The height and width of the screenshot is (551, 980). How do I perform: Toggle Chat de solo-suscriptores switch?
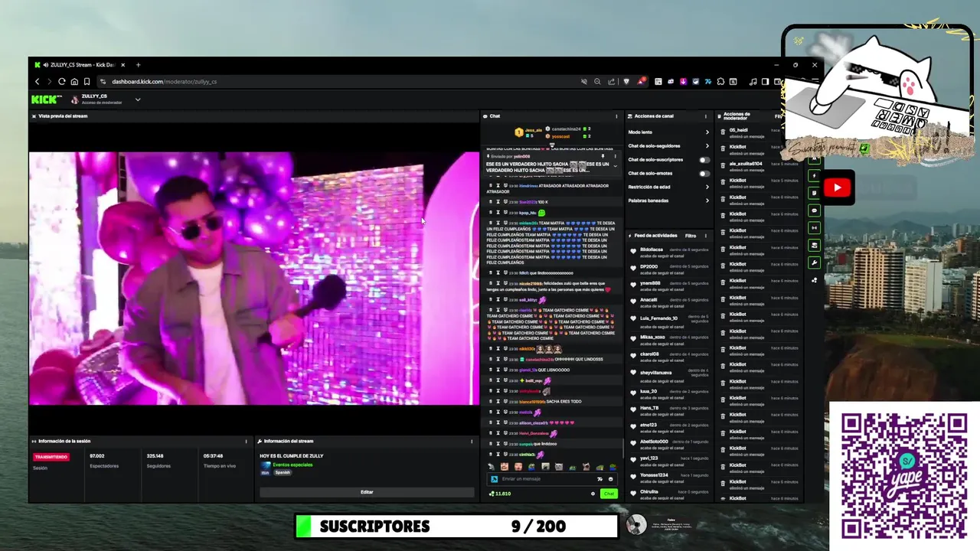704,160
